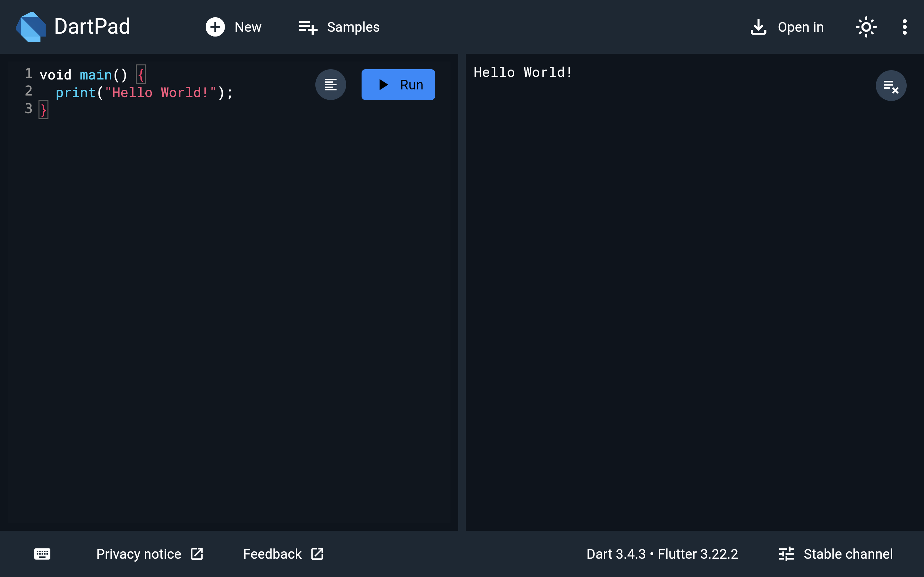924x577 pixels.
Task: Open the Feedback link
Action: point(272,554)
